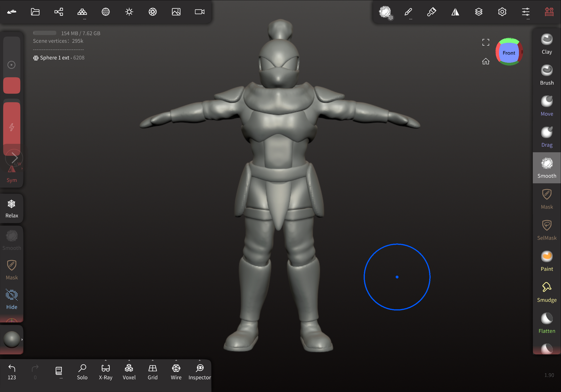Open the Nomad app logo menu
Screen dimensions: 561x392
[x=12, y=12]
